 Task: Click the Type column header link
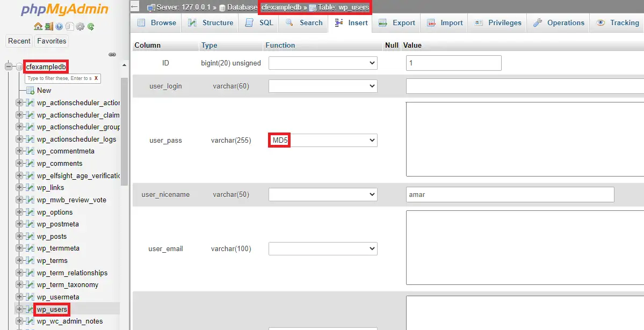(x=209, y=46)
